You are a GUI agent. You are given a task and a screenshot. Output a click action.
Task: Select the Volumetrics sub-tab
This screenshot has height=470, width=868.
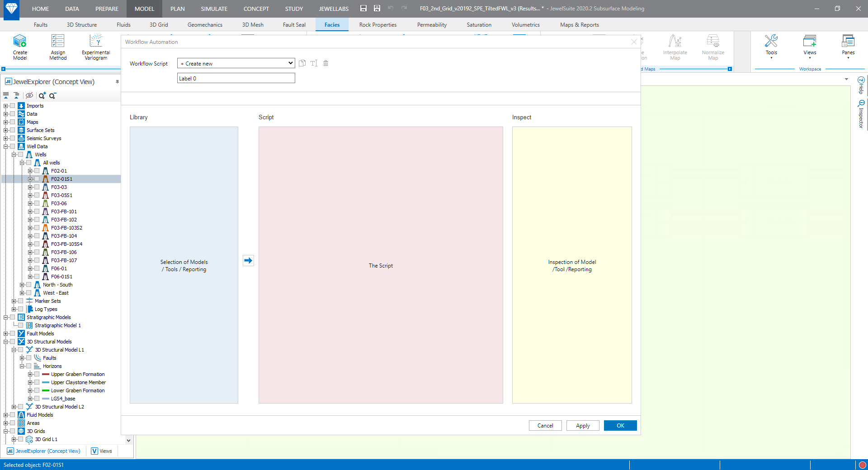[x=526, y=25]
